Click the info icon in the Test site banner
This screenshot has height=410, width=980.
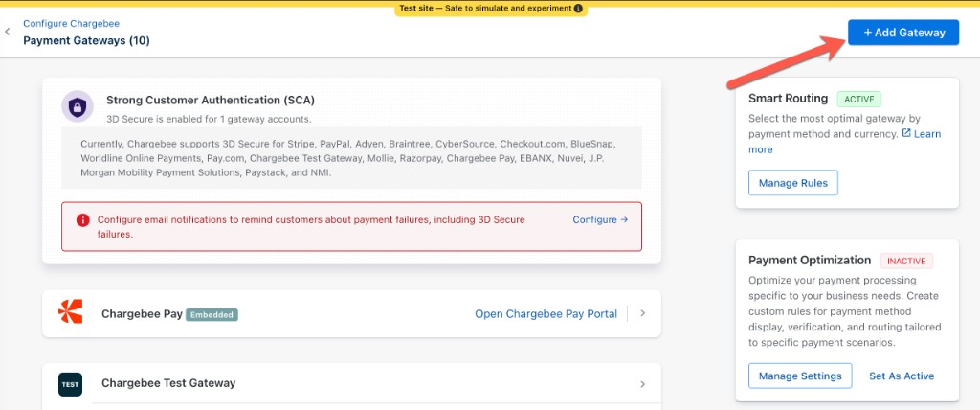pyautogui.click(x=578, y=9)
